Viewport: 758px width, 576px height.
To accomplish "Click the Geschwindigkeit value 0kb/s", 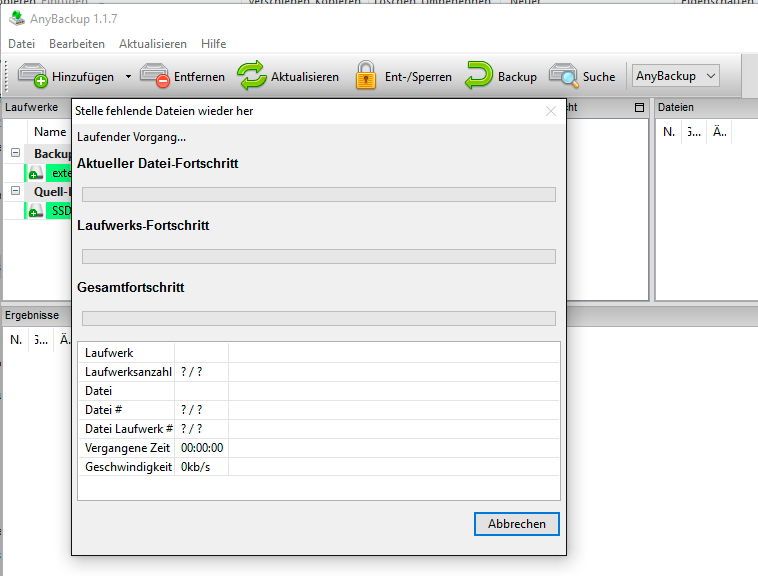I will click(x=195, y=467).
